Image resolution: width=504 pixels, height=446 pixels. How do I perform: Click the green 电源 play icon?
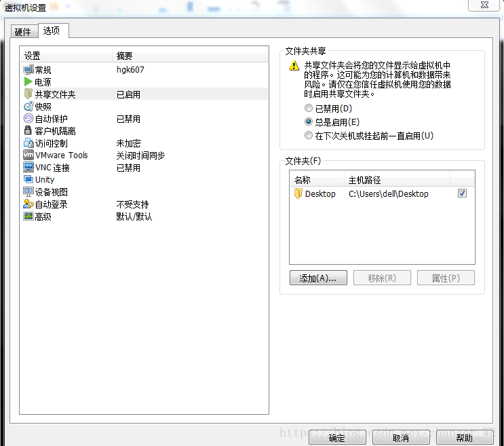click(x=28, y=81)
